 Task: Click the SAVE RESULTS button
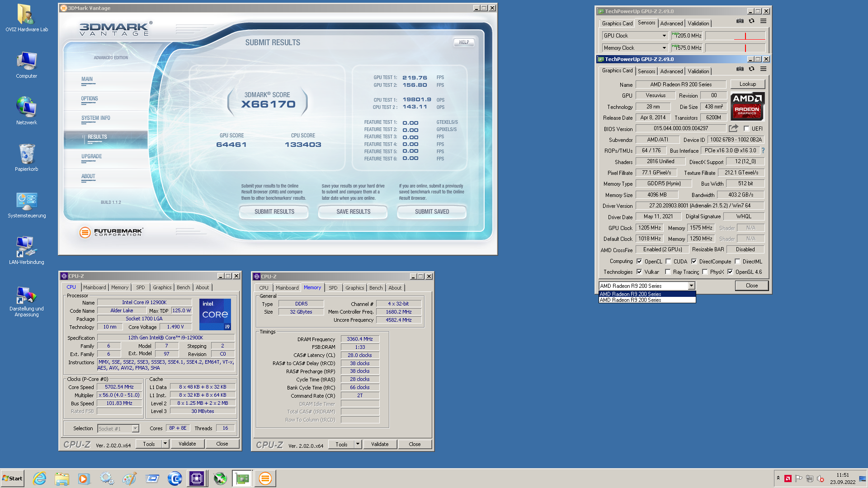point(353,212)
